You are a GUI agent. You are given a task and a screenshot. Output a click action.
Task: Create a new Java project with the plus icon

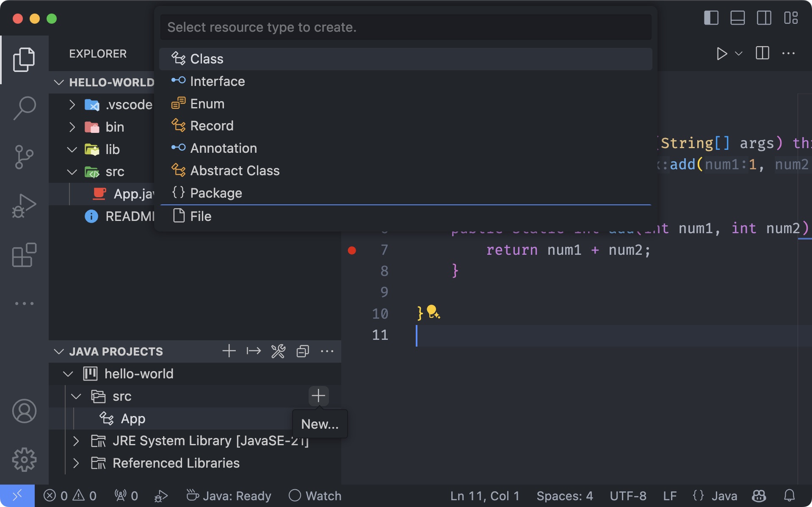[229, 351]
